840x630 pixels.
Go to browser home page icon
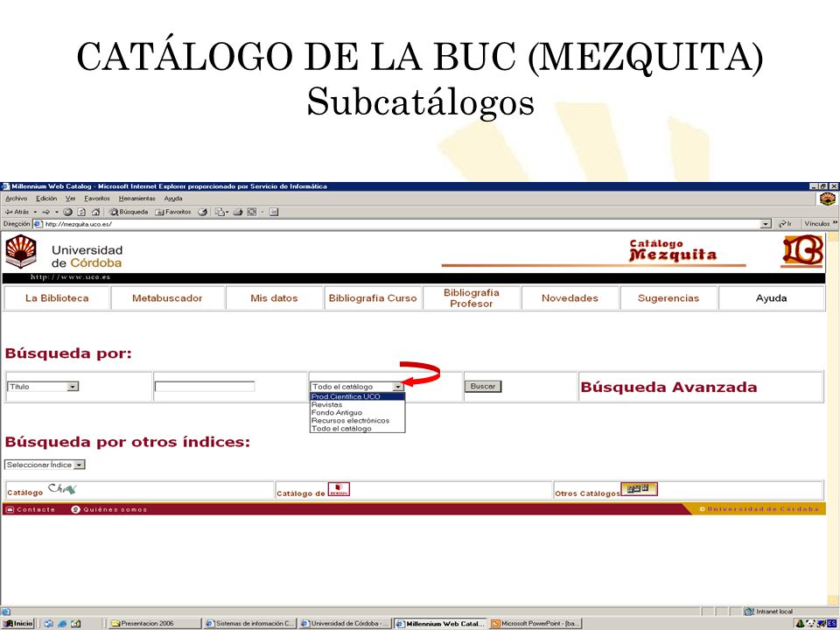click(95, 212)
